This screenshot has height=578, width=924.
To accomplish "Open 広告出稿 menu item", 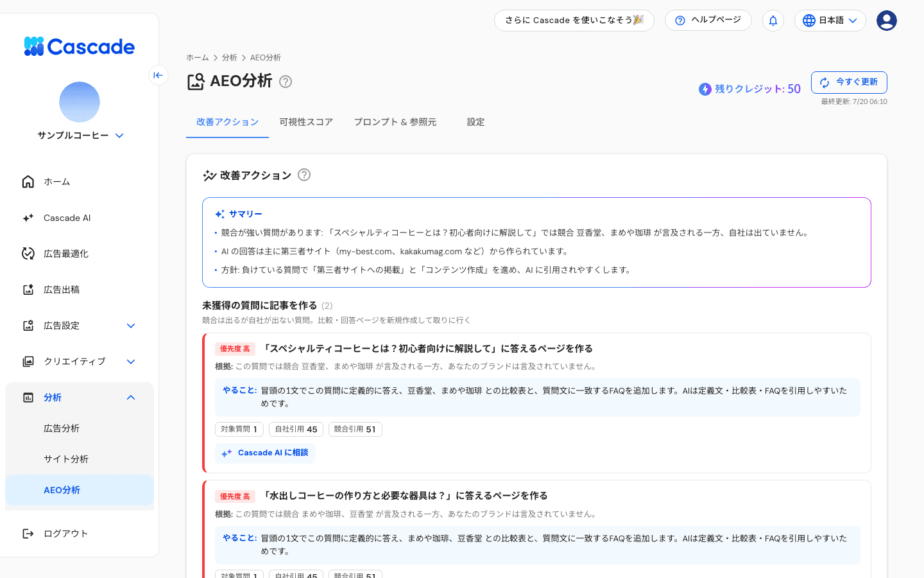I will click(x=80, y=290).
